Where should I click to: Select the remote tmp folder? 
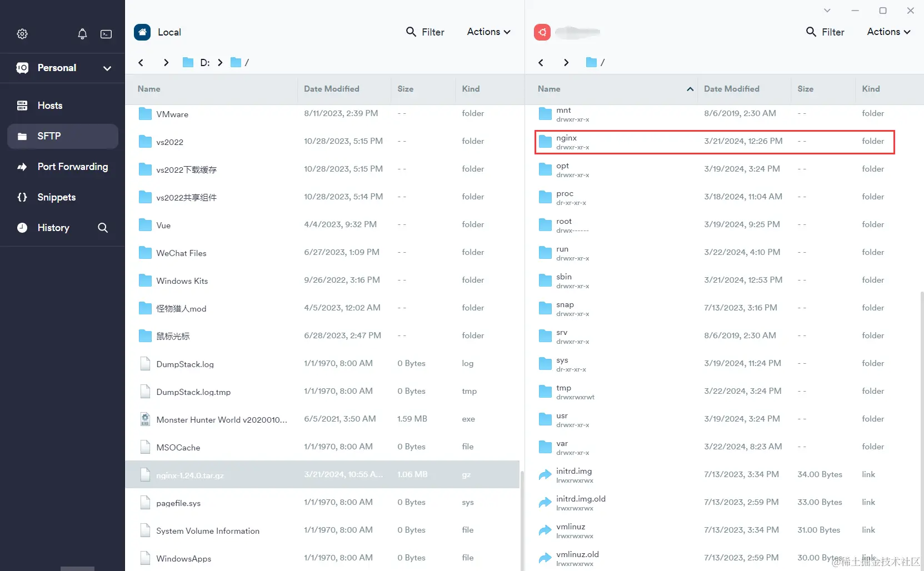tap(722, 392)
